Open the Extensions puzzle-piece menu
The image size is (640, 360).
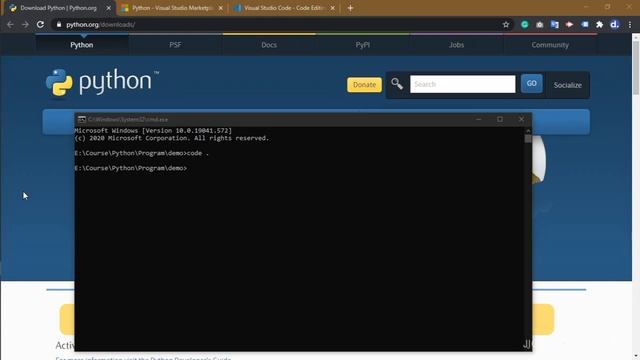click(600, 24)
